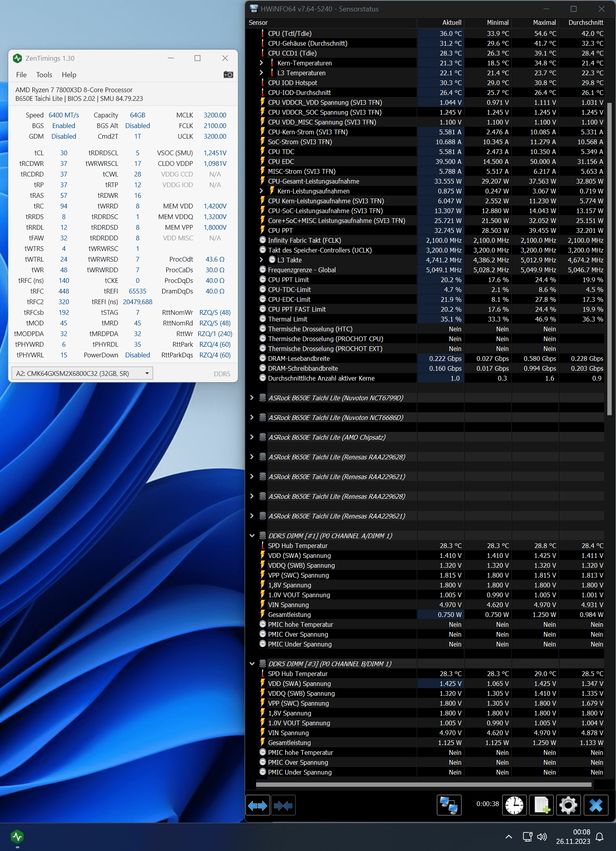Click the Durchschnitt column header
The height and width of the screenshot is (851, 616).
coord(583,23)
